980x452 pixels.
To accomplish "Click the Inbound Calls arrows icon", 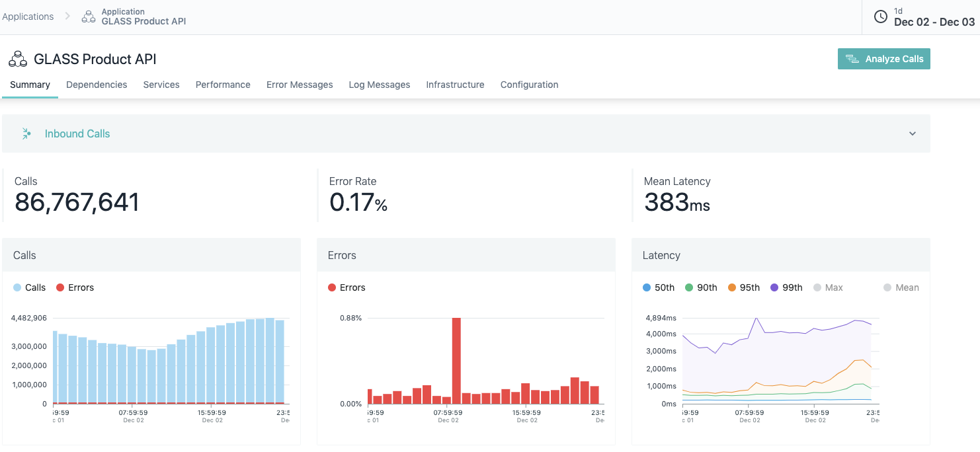I will click(x=26, y=133).
